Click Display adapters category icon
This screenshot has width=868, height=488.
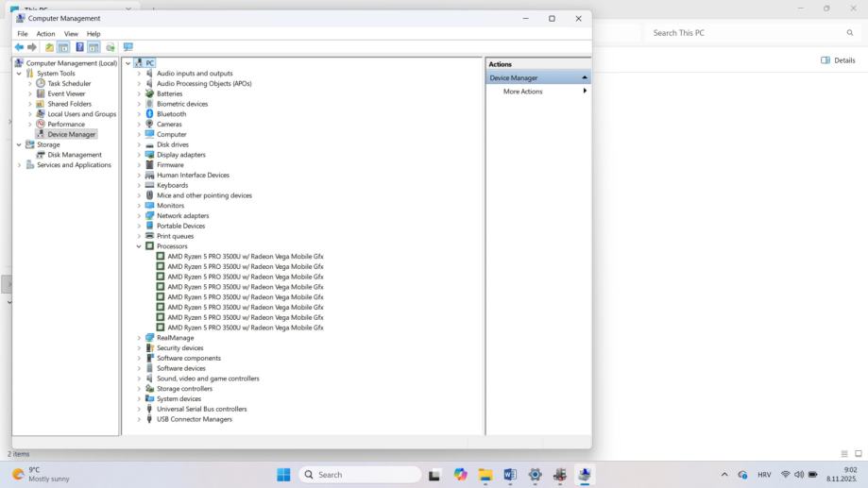click(x=149, y=155)
